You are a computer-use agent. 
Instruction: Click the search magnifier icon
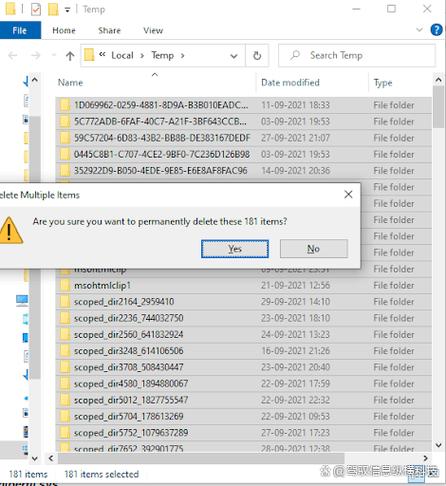point(295,55)
